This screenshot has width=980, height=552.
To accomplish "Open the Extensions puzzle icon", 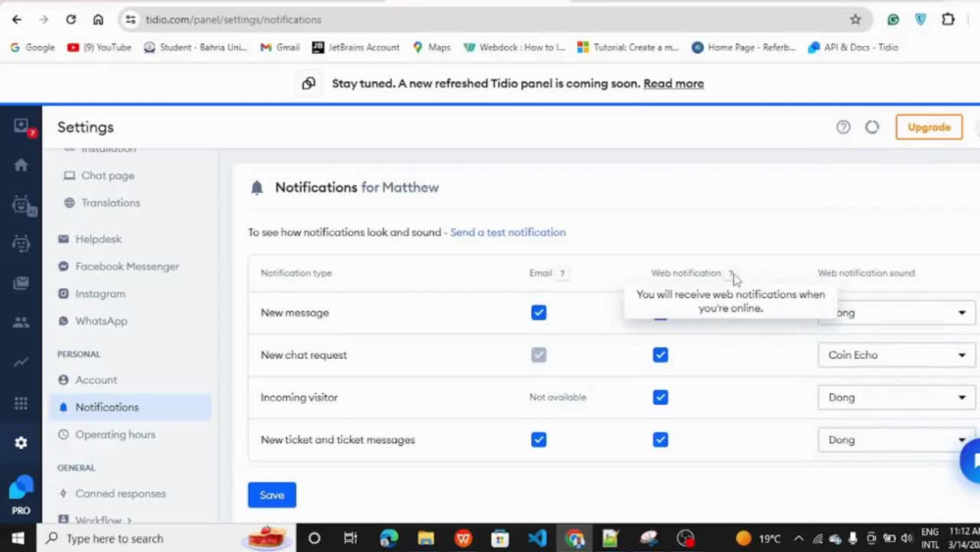I will [948, 20].
